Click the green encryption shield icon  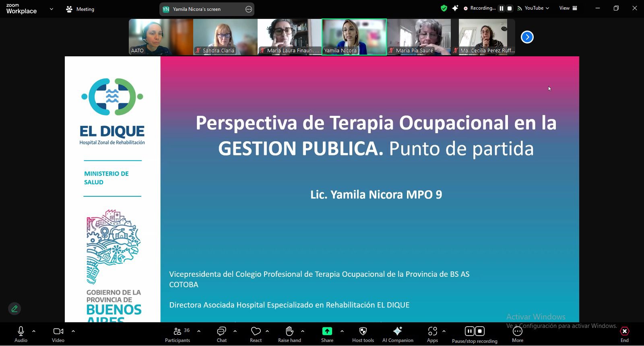pos(444,8)
